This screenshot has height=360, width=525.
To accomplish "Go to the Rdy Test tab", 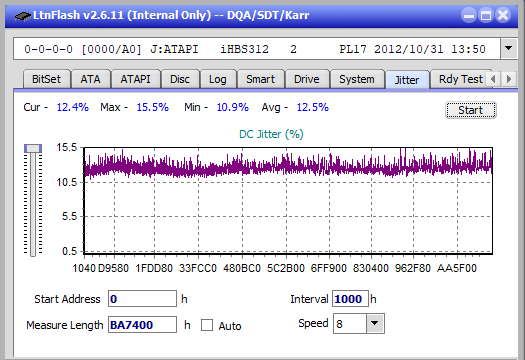I will coord(461,79).
